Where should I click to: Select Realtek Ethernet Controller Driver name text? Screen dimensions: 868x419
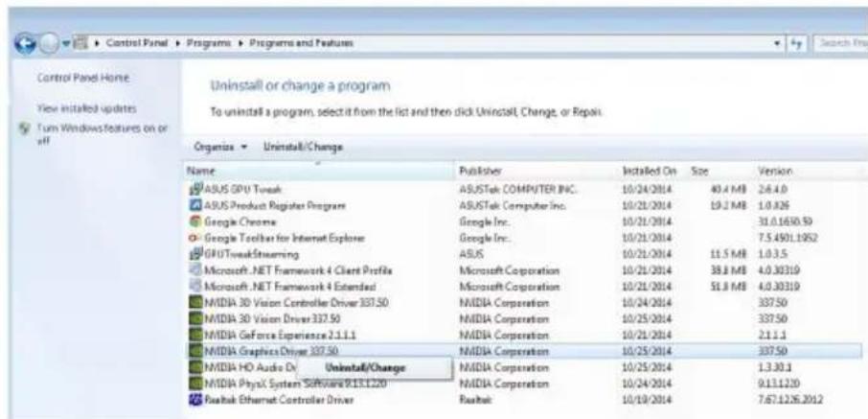(279, 399)
